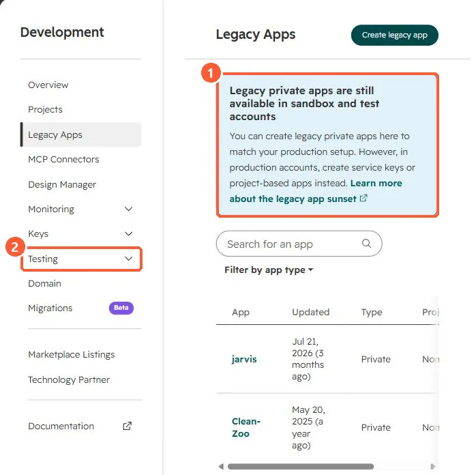This screenshot has width=476, height=475.
Task: Go to Overview in the sidebar
Action: coord(48,85)
